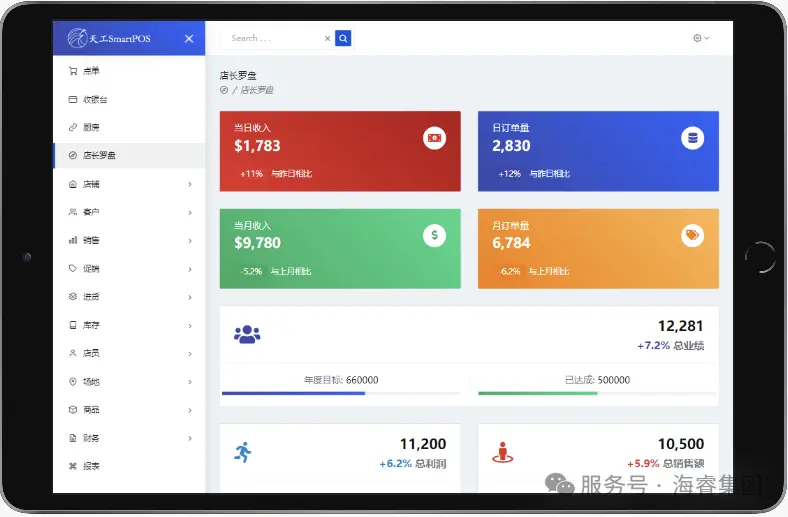
Task: Open the settings gear dropdown
Action: point(701,38)
